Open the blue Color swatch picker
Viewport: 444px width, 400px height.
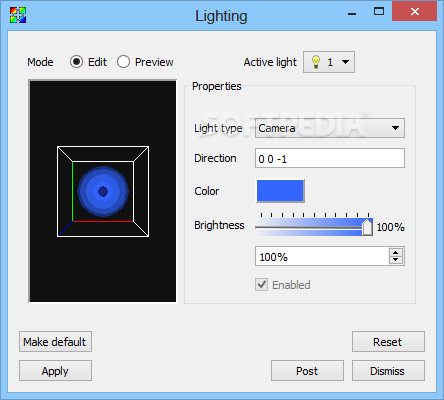[280, 191]
